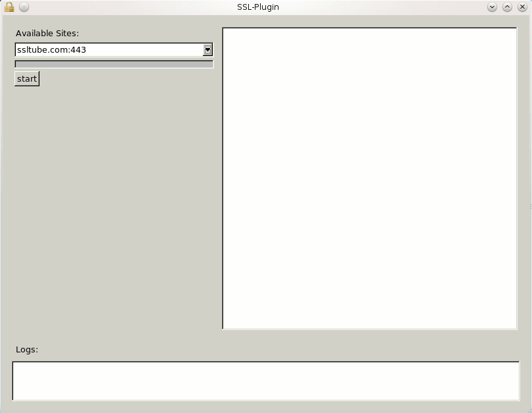The image size is (532, 413).
Task: Close the SSL-Plugin window
Action: click(522, 7)
